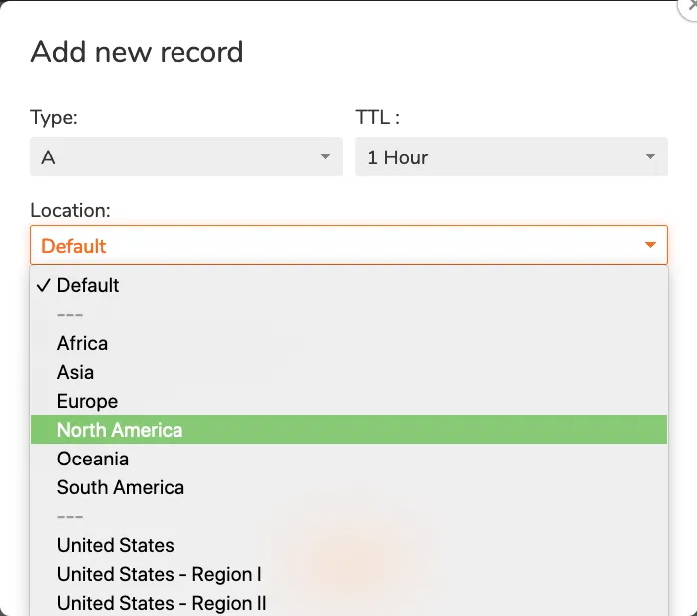Collapse the Location field showing Default
Screen dimensions: 697x616
click(x=348, y=245)
